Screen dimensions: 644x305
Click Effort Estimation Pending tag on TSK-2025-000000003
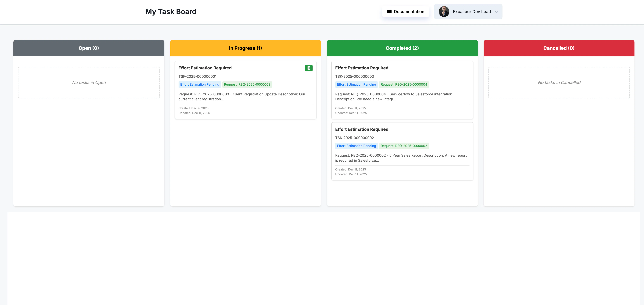tap(357, 84)
